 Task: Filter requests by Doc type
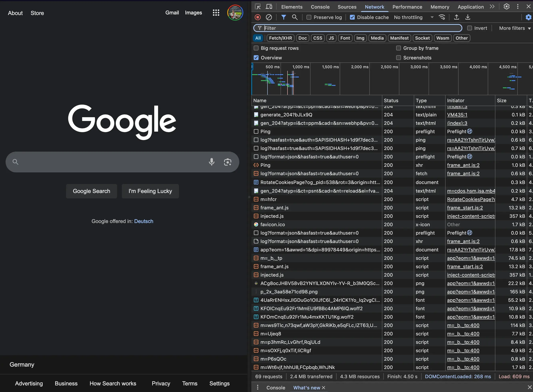coord(303,38)
